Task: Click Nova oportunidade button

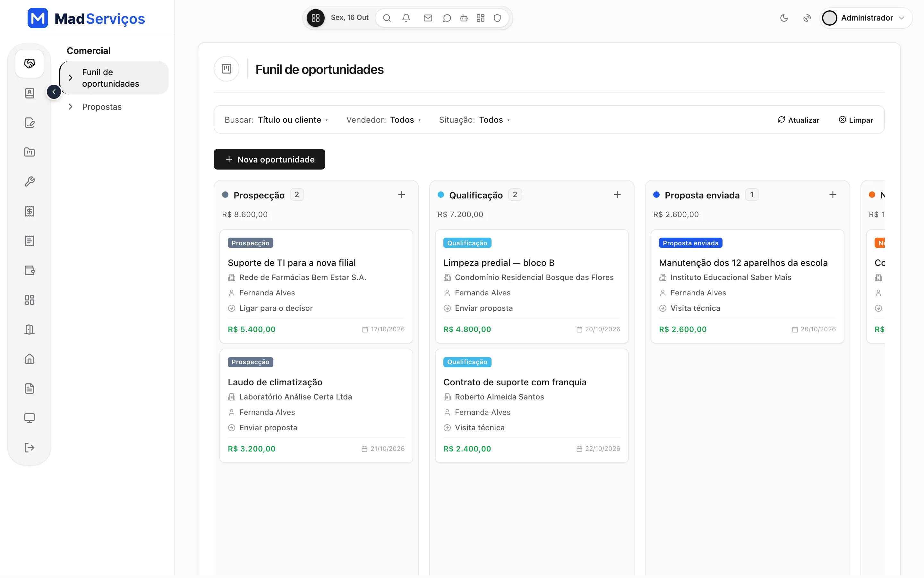Action: pyautogui.click(x=269, y=159)
